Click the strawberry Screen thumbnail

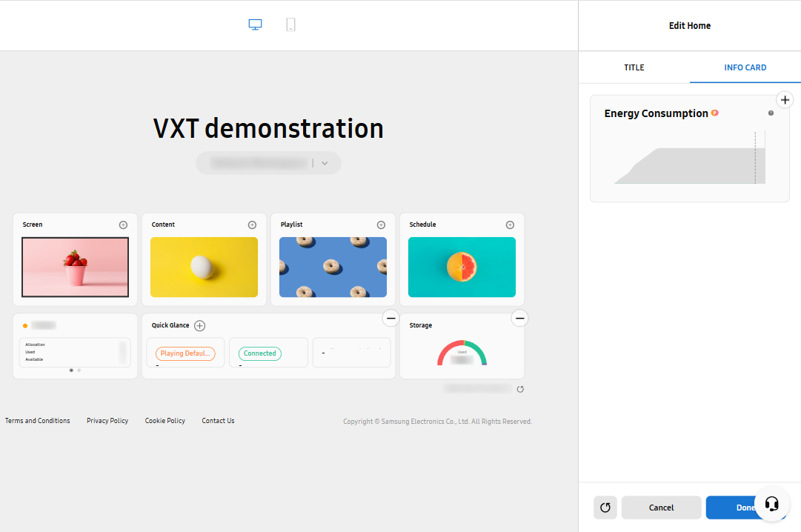coord(75,267)
